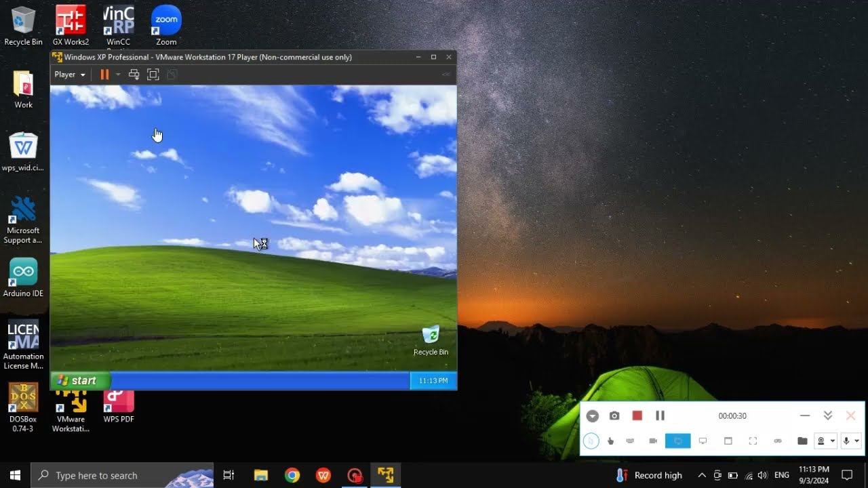Click the Unity mode icon in VMware toolbar

172,75
